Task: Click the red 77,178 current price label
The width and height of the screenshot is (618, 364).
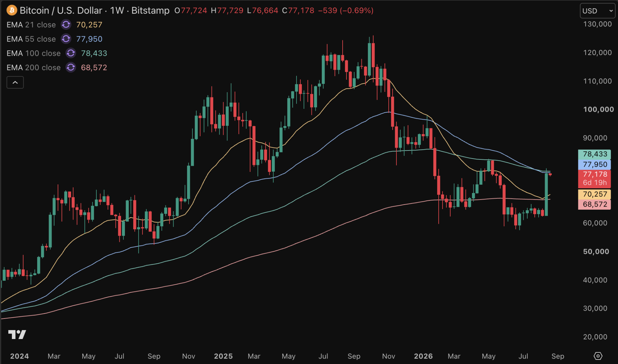Action: 595,178
